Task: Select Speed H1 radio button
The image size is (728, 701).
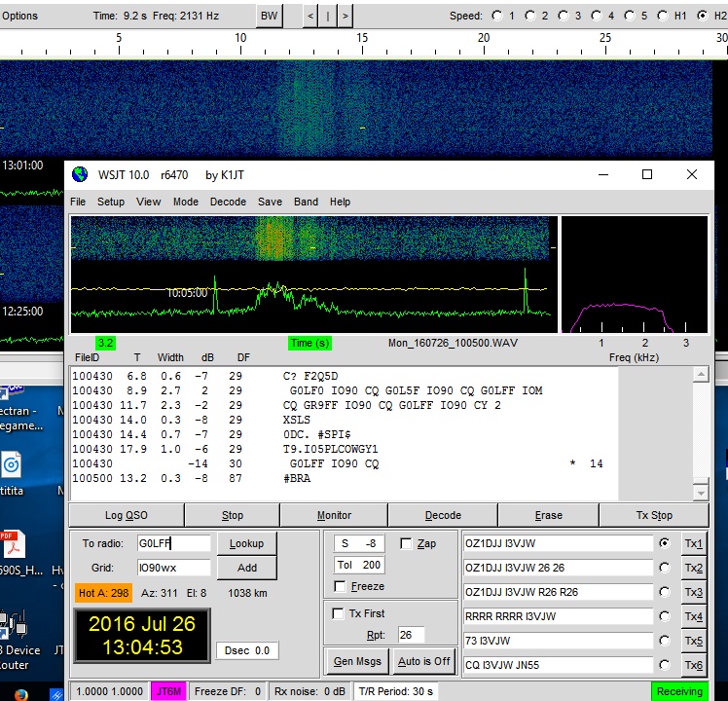Action: 663,16
